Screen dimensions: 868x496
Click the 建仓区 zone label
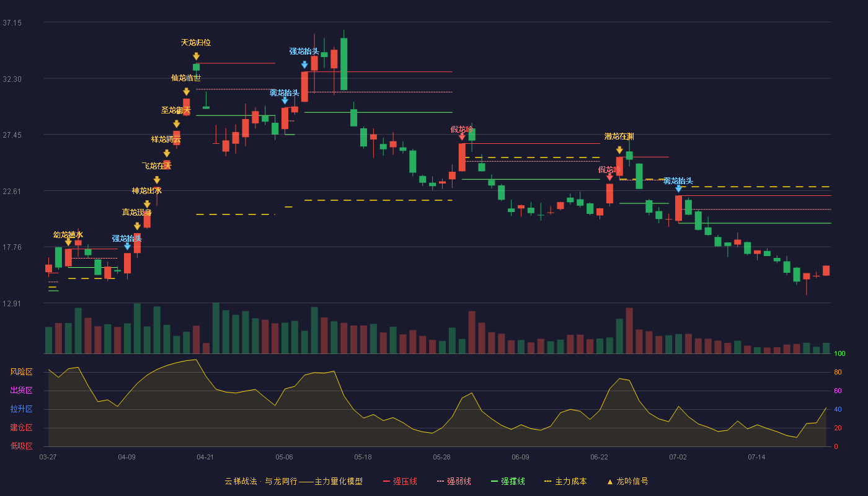coord(21,428)
